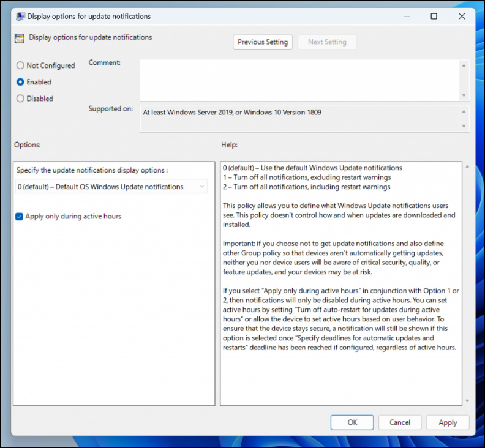Image resolution: width=485 pixels, height=448 pixels.
Task: Click the Previous Setting button
Action: [263, 42]
